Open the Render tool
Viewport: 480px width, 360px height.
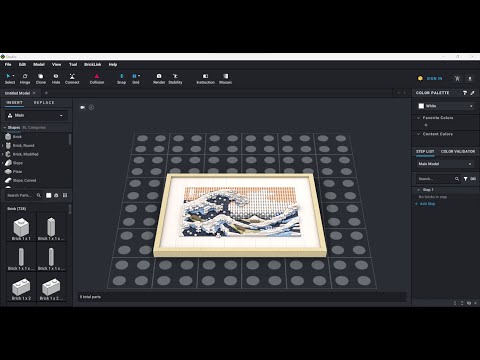click(x=159, y=79)
